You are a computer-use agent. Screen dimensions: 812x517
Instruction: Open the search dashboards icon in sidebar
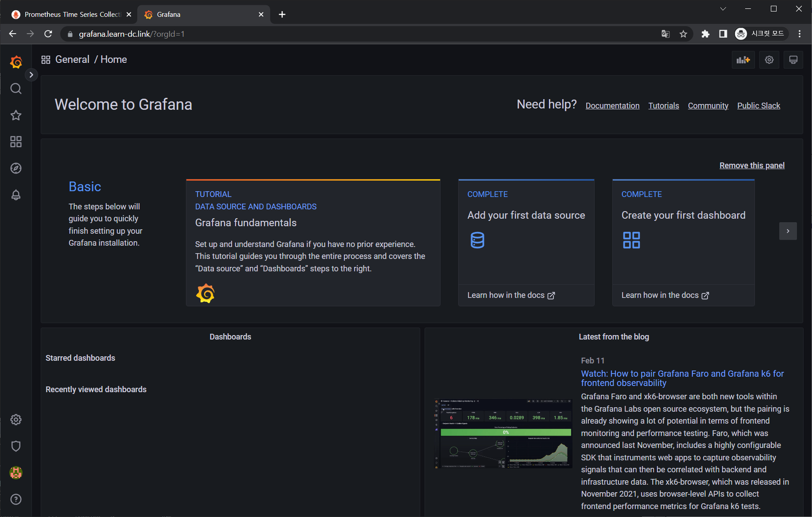[x=16, y=89]
